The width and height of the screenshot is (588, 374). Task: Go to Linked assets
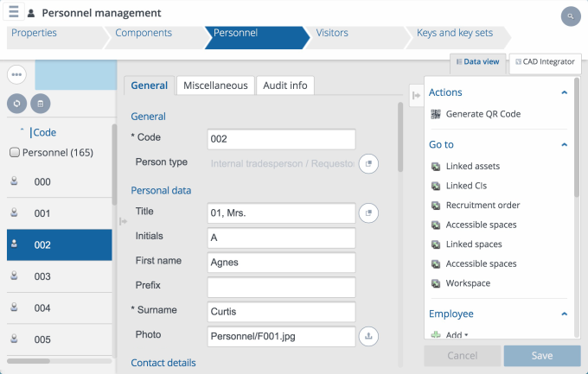click(x=472, y=166)
